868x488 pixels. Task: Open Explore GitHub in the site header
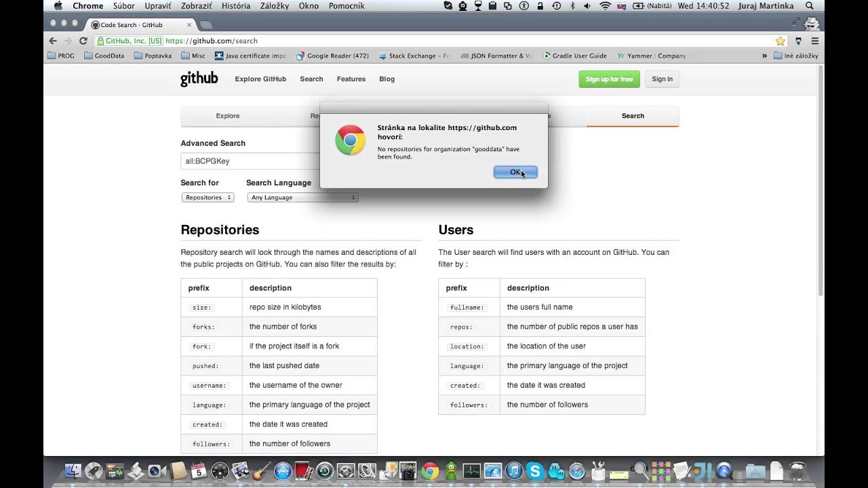point(260,79)
